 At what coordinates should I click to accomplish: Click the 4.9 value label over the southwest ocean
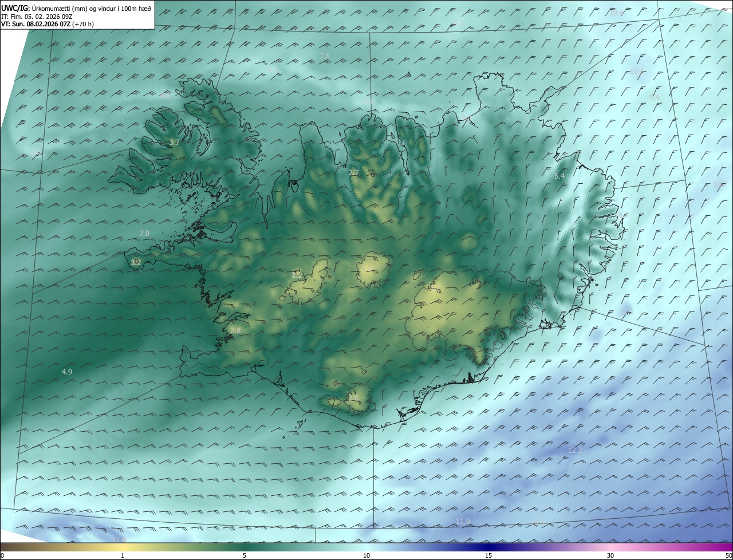click(x=67, y=372)
